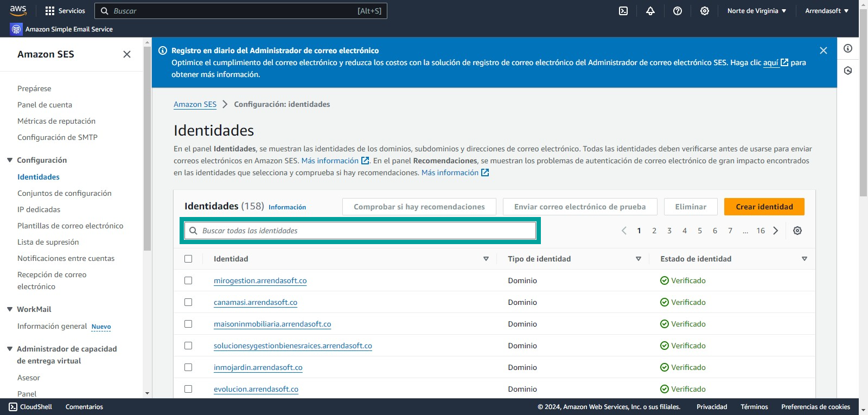The image size is (868, 415).
Task: Open the Servicios grid menu
Action: [65, 11]
